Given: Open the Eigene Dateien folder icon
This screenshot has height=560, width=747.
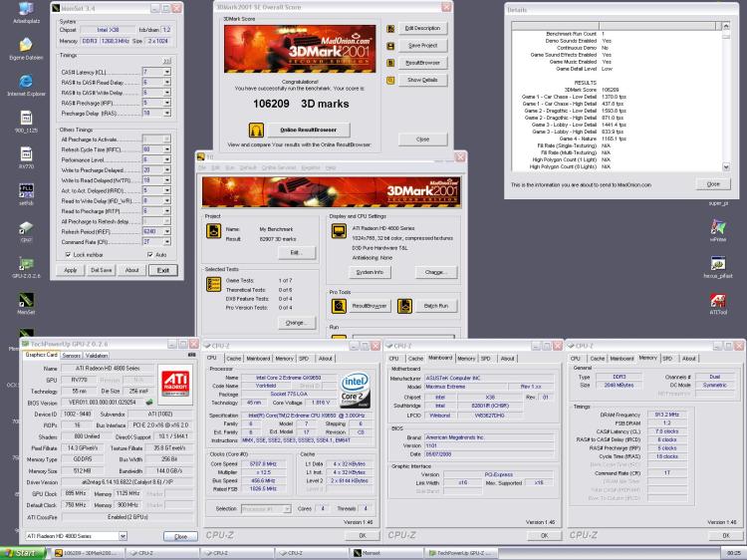Looking at the screenshot, I should tap(25, 45).
